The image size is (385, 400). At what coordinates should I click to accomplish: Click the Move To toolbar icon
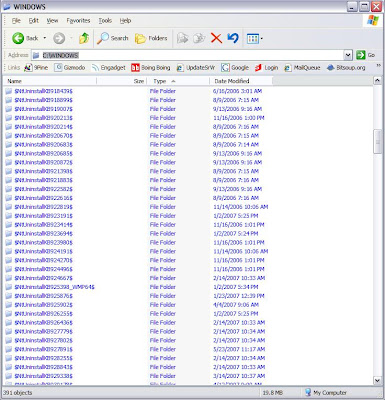point(182,38)
